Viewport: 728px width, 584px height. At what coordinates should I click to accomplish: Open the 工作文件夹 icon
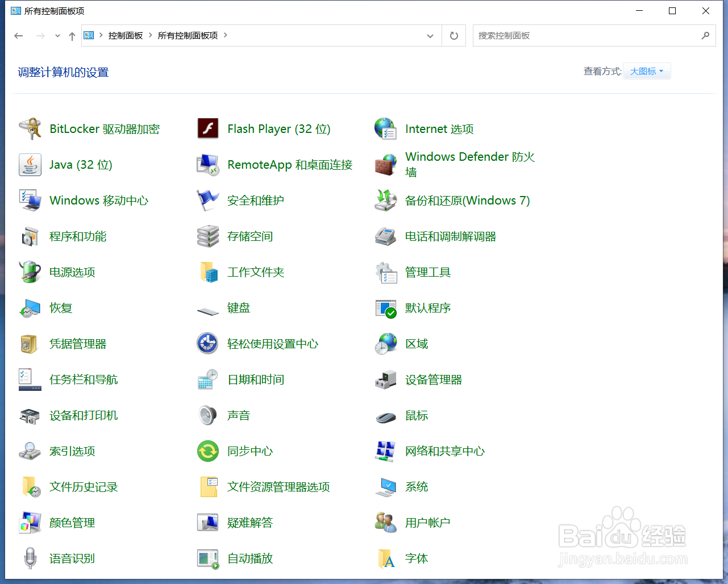coord(208,272)
